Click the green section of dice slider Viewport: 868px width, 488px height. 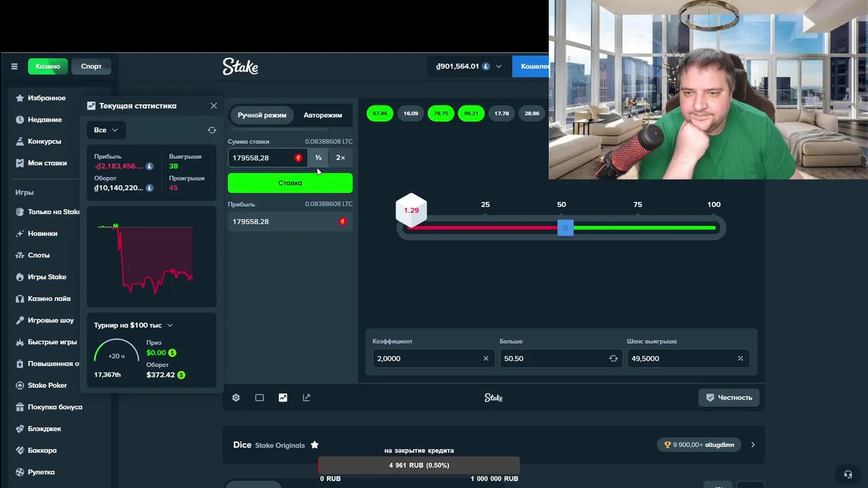[x=644, y=228]
